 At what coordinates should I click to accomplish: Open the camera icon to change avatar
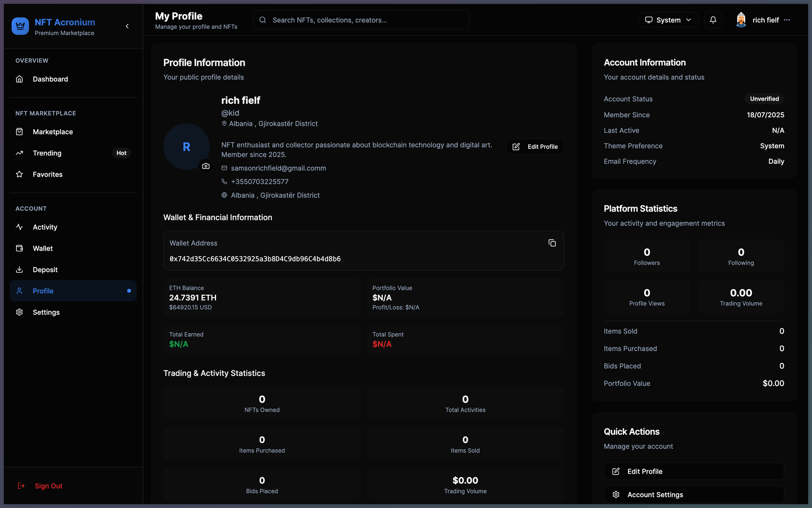click(x=206, y=166)
